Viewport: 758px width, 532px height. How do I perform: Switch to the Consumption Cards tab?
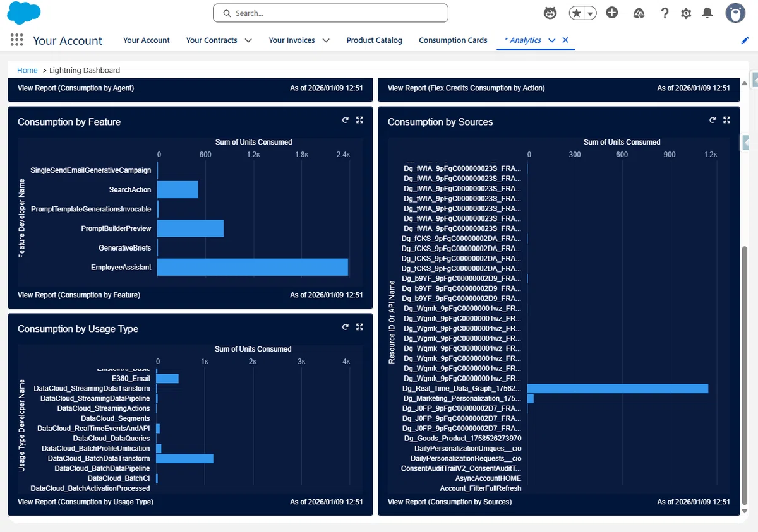tap(453, 40)
